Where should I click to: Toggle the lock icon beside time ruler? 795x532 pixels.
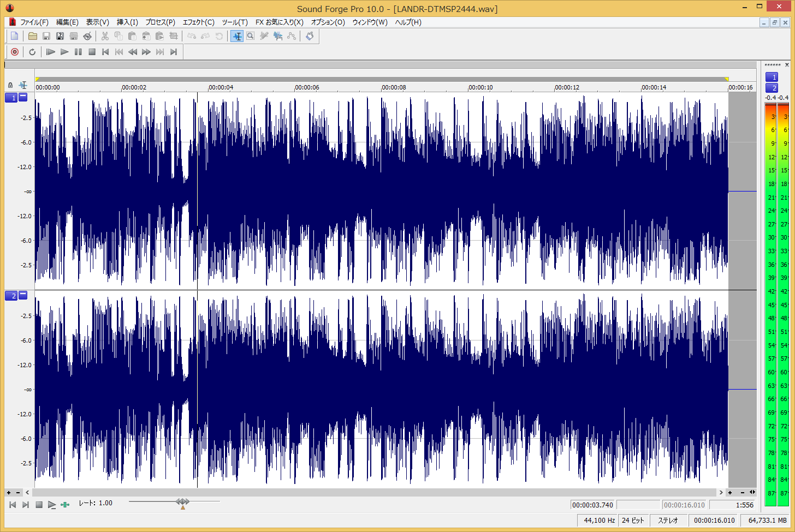click(x=10, y=85)
